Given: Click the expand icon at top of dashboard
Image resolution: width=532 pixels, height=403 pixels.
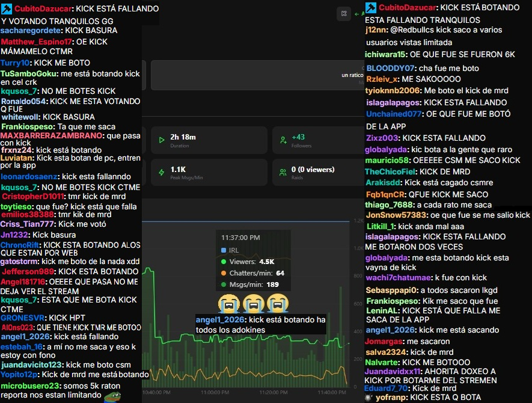Looking at the screenshot, I should 344,14.
